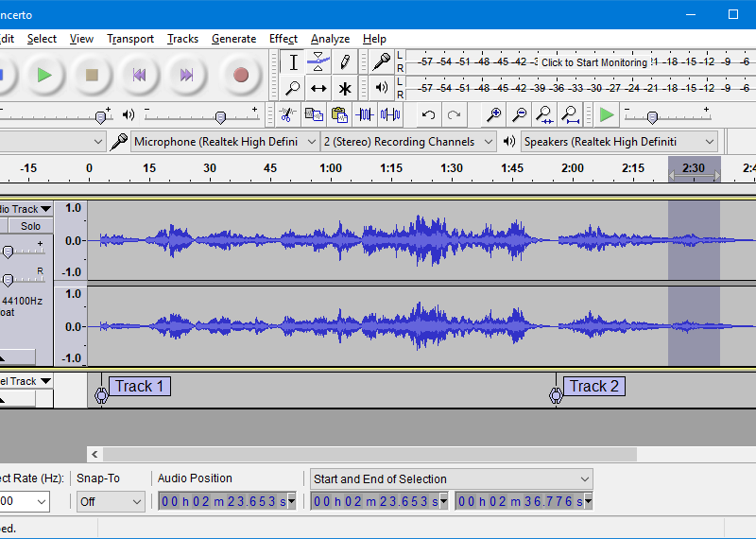
Task: Open the Effect menu
Action: [x=283, y=39]
